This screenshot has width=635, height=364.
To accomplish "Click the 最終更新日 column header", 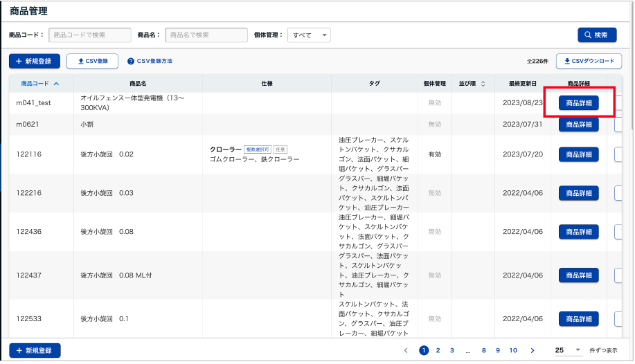I will tap(522, 84).
